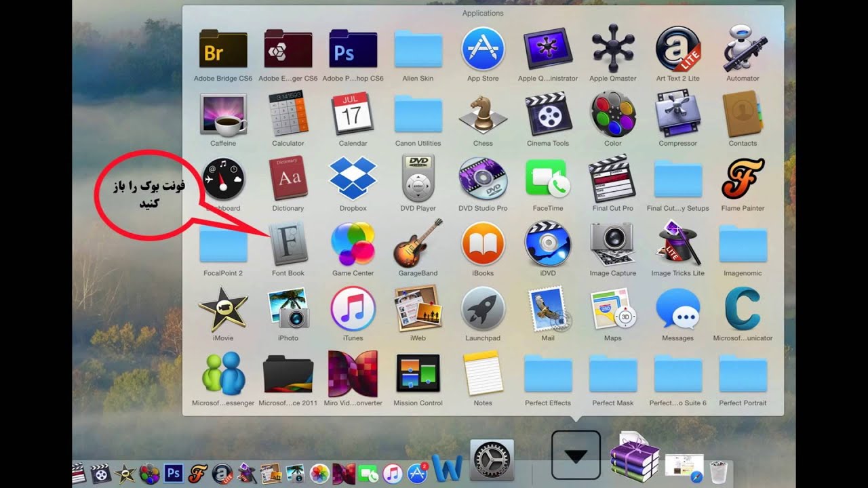
Task: Click the Photoshop icon in the Dock
Action: tap(174, 472)
